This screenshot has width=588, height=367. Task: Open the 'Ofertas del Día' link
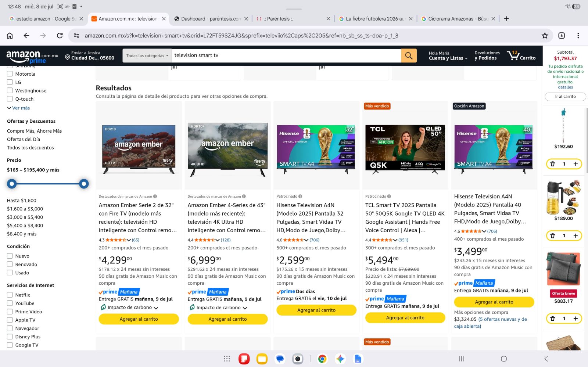[x=24, y=139]
